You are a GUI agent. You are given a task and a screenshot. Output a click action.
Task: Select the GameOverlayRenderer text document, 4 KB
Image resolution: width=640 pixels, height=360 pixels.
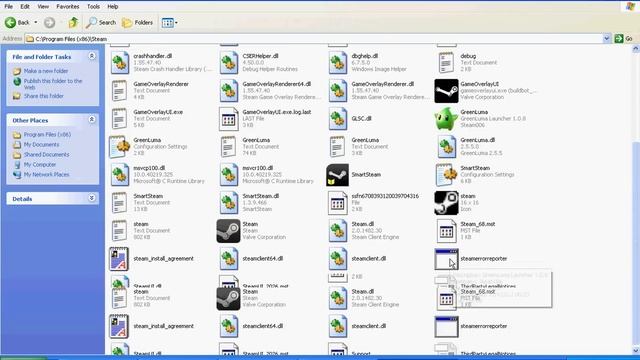[x=149, y=91]
